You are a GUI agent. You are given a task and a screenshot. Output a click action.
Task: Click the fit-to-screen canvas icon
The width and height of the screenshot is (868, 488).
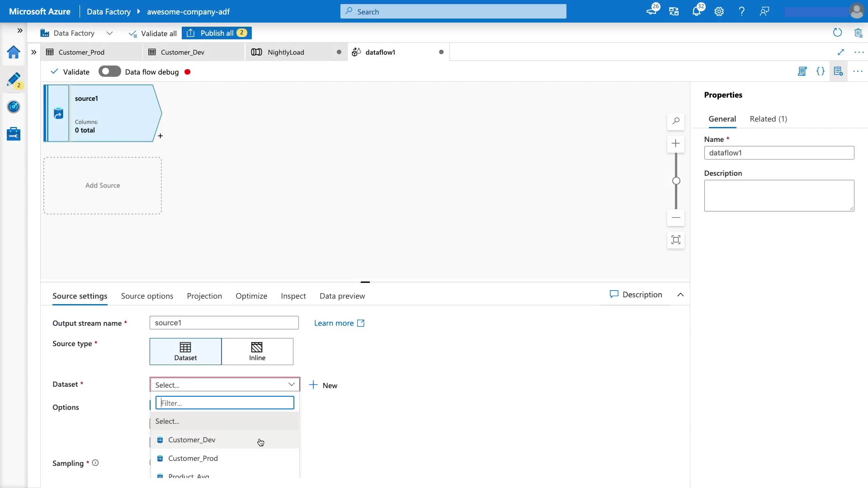point(676,240)
